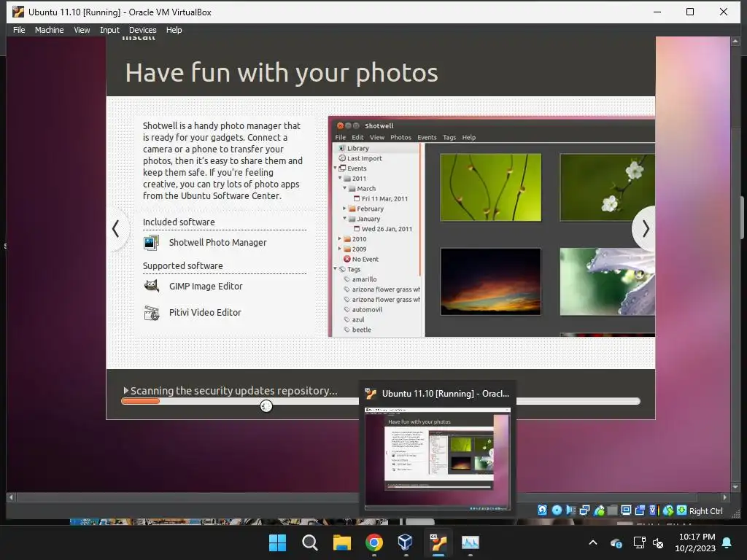Open the VirtualBox Help menu
Image resolution: width=747 pixels, height=560 pixels.
(x=174, y=30)
